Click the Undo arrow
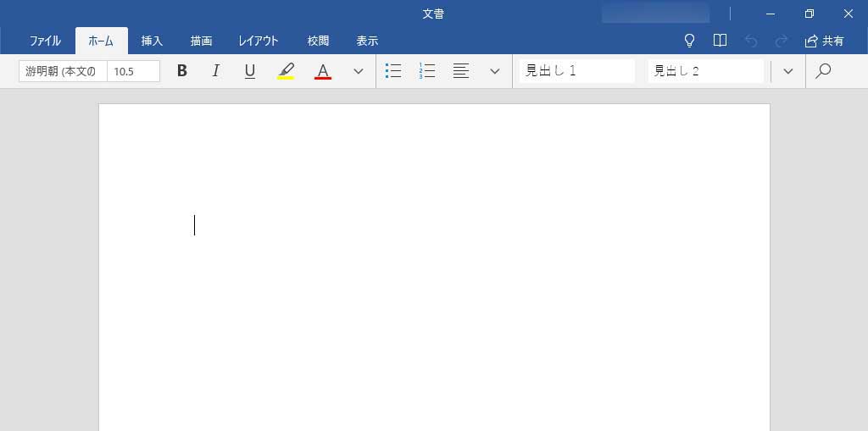This screenshot has height=431, width=868. (x=750, y=41)
